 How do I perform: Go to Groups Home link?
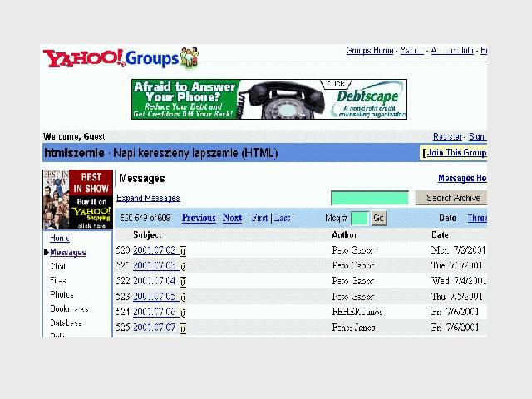coord(369,51)
